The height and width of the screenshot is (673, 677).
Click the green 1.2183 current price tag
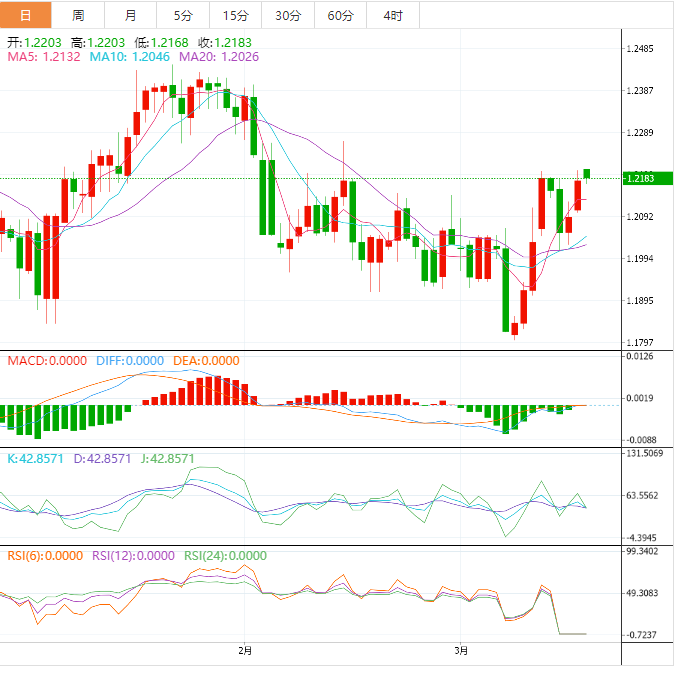coord(639,178)
